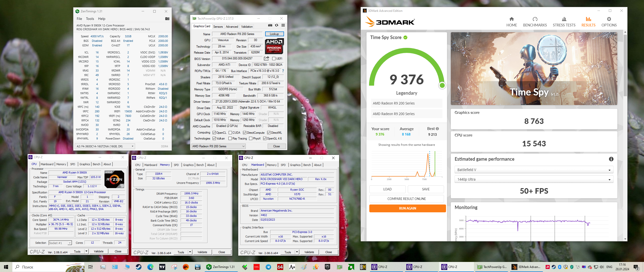This screenshot has width=644, height=272.
Task: Toggle the Ray Tracing checkbox
Action: 230,139
